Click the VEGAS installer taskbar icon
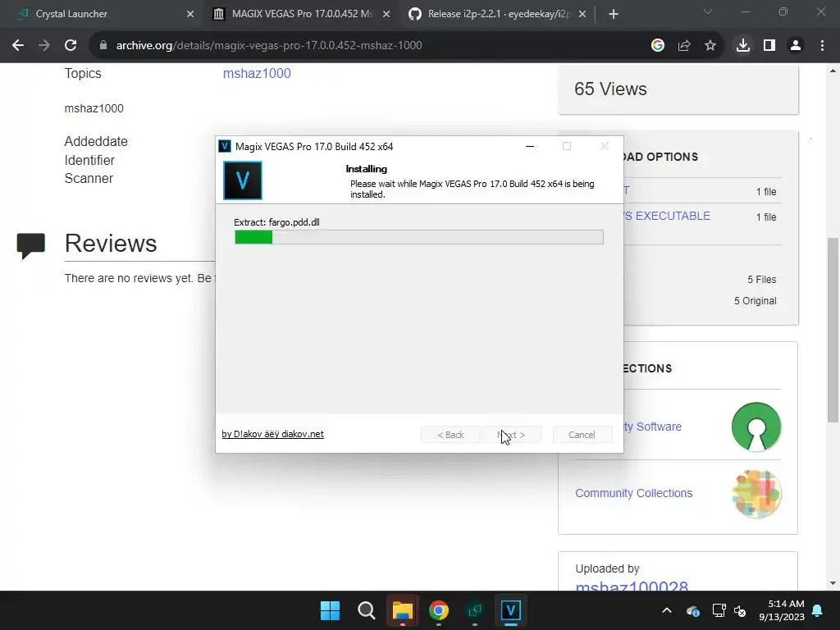The width and height of the screenshot is (840, 630). pyautogui.click(x=511, y=610)
